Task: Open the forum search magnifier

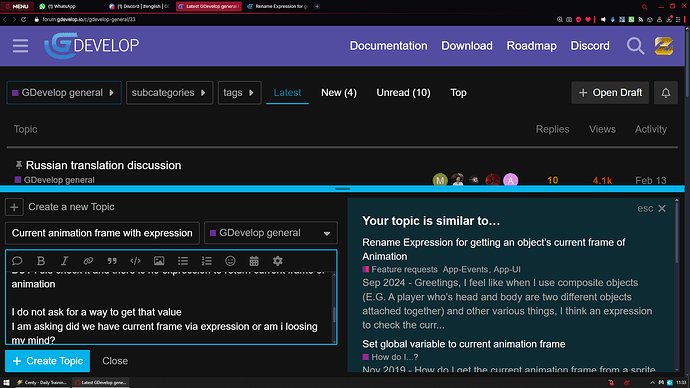Action: 635,46
